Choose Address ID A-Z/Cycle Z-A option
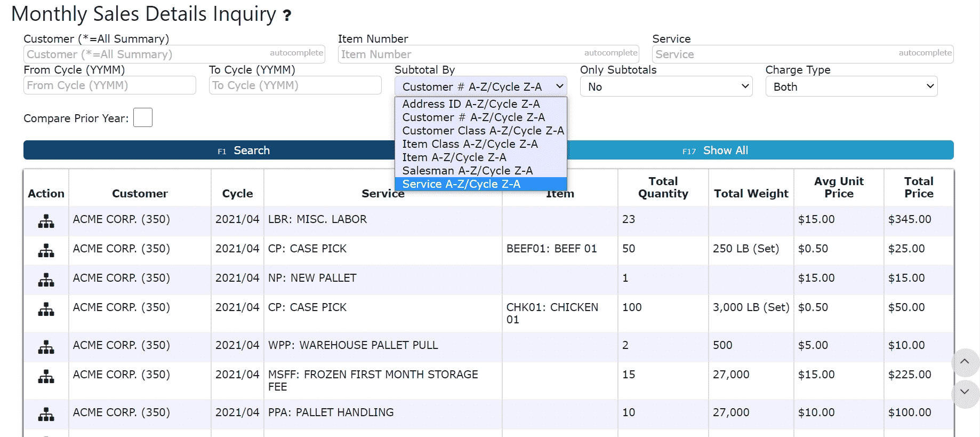 coord(480,104)
